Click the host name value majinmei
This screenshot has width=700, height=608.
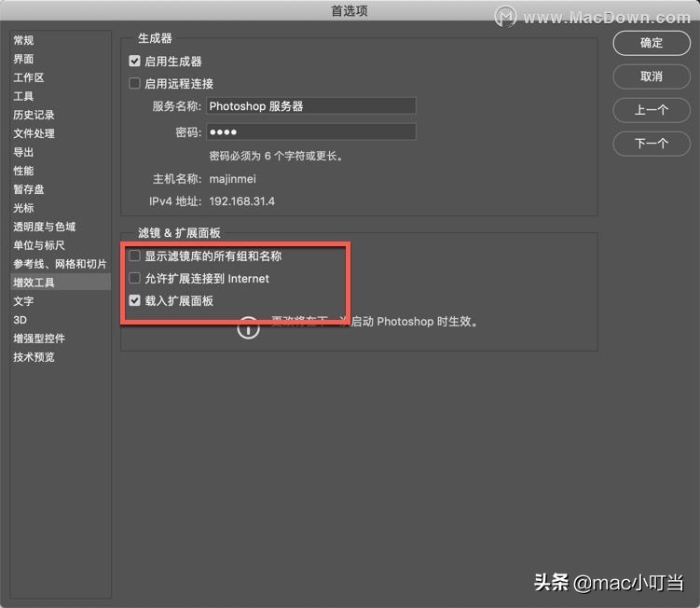tap(233, 179)
